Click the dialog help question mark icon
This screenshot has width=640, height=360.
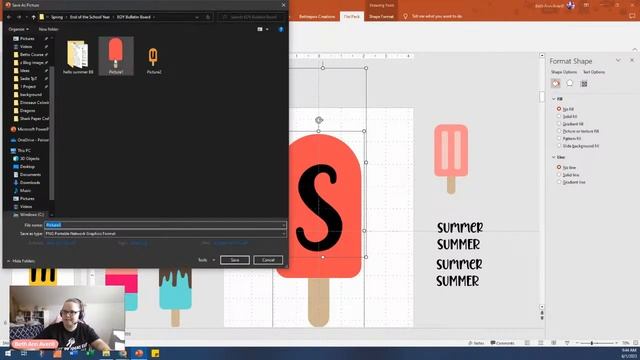(x=281, y=29)
